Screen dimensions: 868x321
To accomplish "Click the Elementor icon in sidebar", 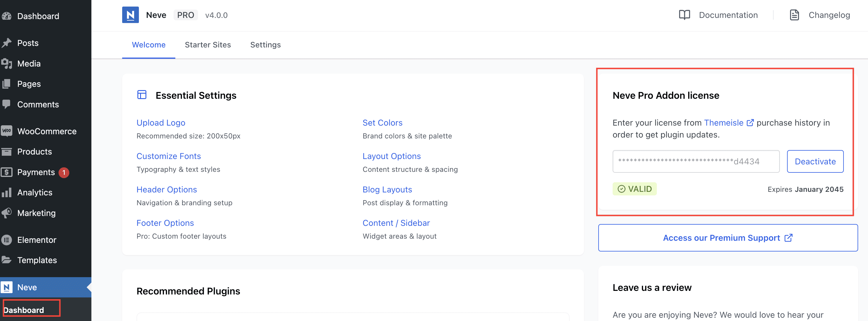I will [x=7, y=240].
